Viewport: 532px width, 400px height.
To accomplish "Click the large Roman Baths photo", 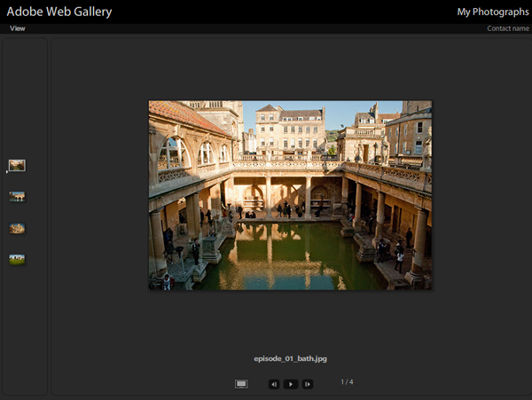I will (x=290, y=195).
